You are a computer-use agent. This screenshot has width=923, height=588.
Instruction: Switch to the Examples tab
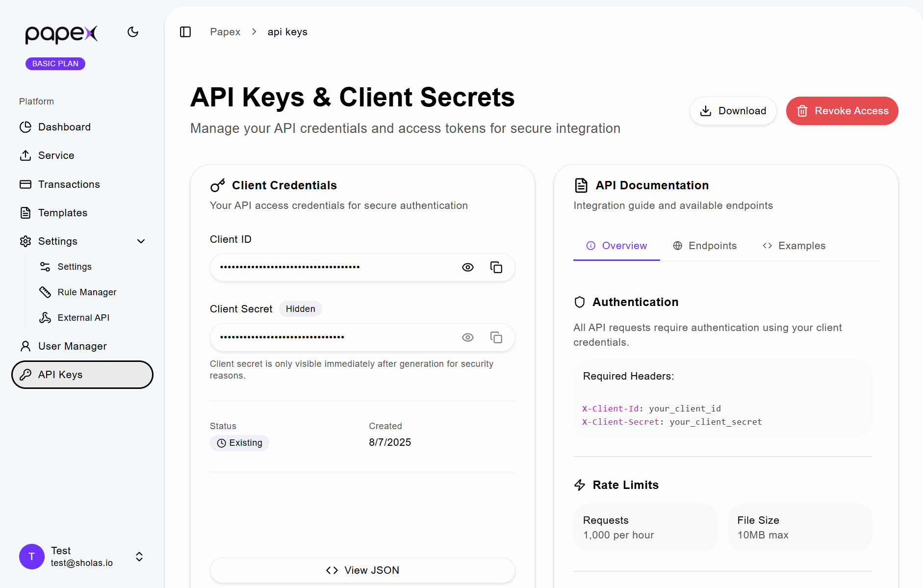(794, 246)
